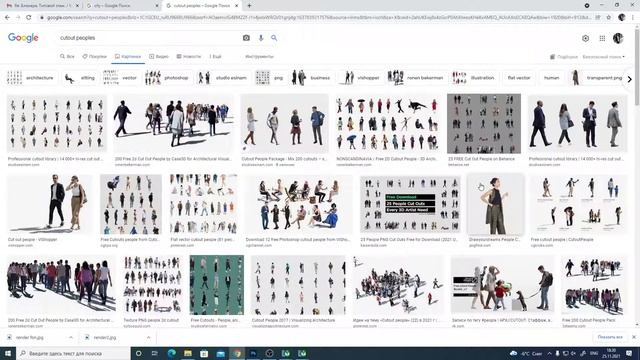Image resolution: width=640 pixels, height=360 pixels.
Task: Switch to the News results tab
Action: [x=189, y=56]
